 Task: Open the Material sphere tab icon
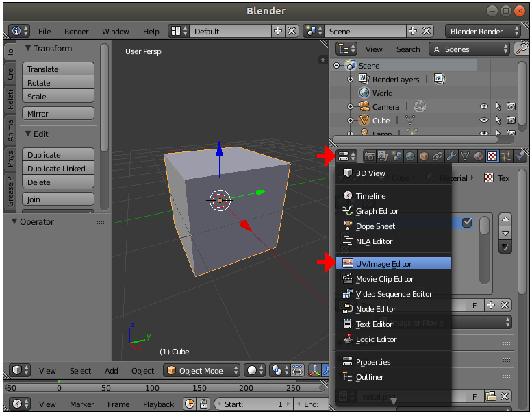click(478, 156)
